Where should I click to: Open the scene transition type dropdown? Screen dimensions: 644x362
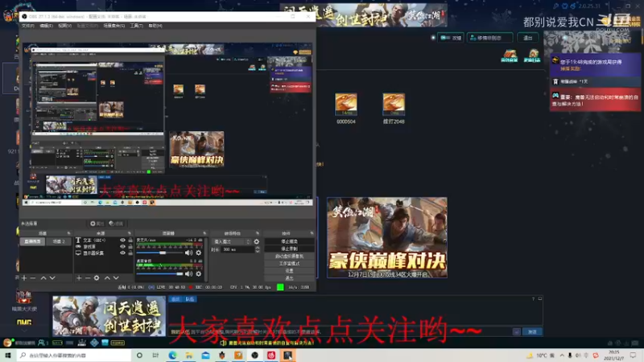click(232, 242)
